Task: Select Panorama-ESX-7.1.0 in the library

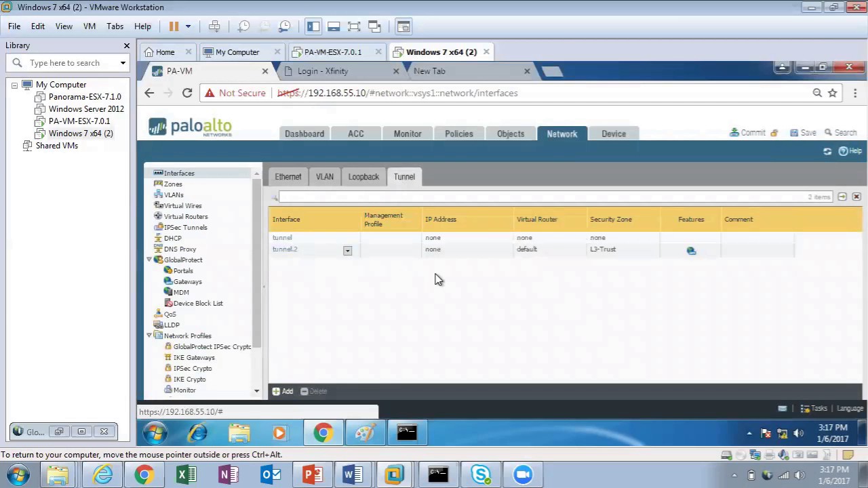Action: click(x=85, y=97)
